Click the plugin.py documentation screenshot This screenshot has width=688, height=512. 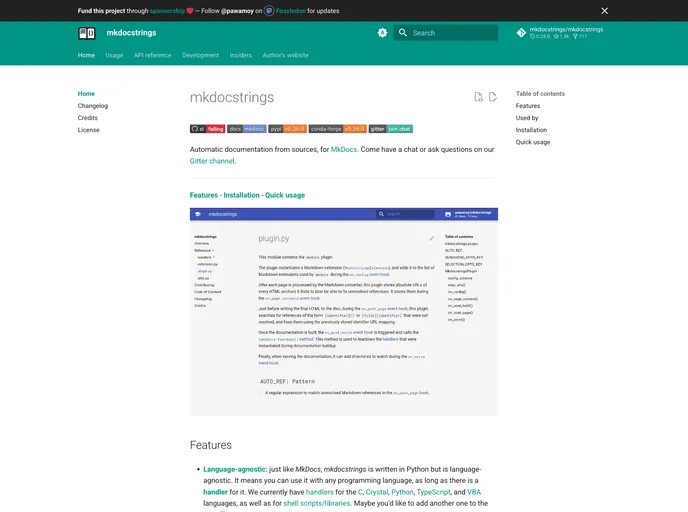[344, 312]
